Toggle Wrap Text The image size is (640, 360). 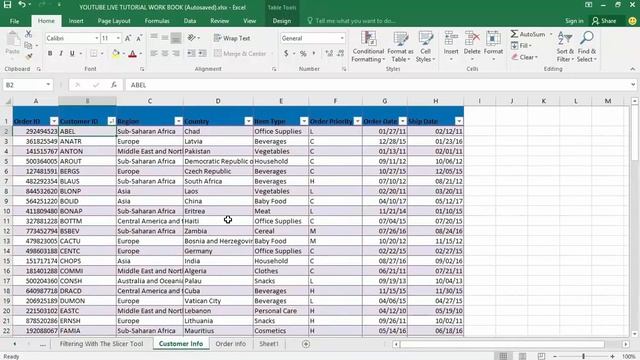click(x=232, y=38)
